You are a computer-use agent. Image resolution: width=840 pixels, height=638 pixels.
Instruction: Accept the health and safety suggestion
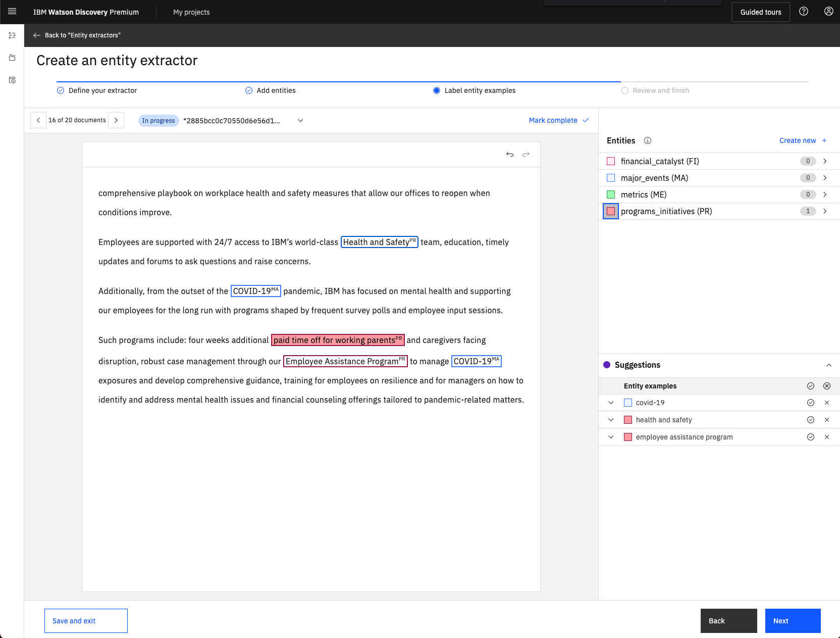pos(810,420)
